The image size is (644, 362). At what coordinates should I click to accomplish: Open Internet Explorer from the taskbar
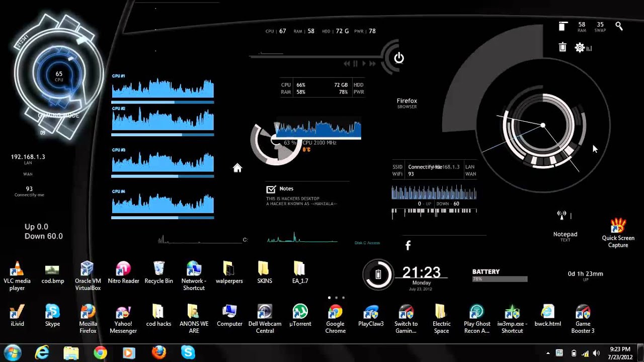pyautogui.click(x=42, y=352)
